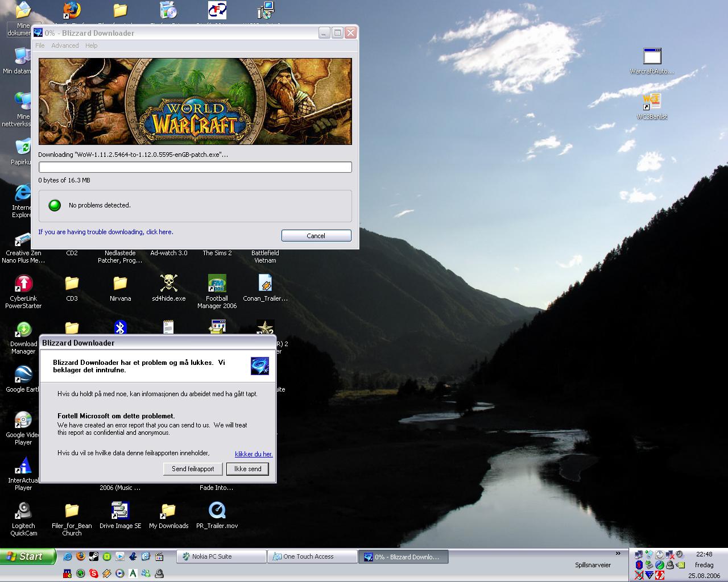Click the volume speaker tray icon
Screen dimensions: 728x582
tap(679, 554)
